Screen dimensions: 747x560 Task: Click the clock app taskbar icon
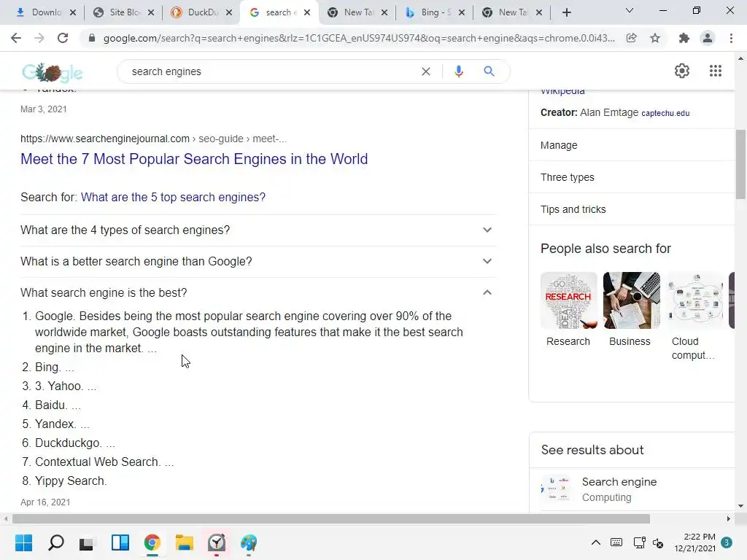point(217,542)
